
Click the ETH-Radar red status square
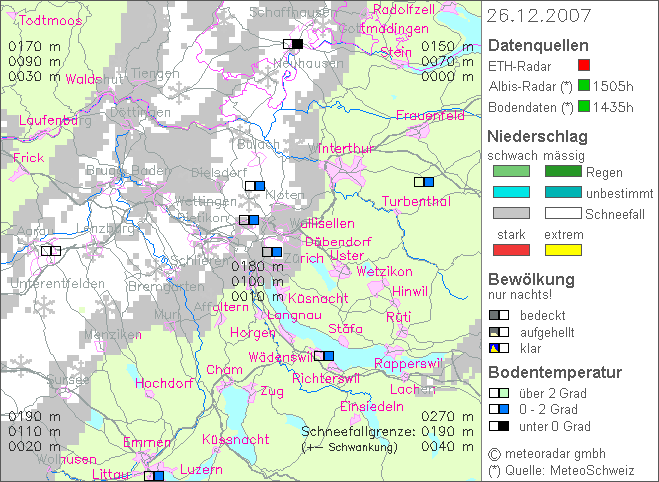coord(584,65)
